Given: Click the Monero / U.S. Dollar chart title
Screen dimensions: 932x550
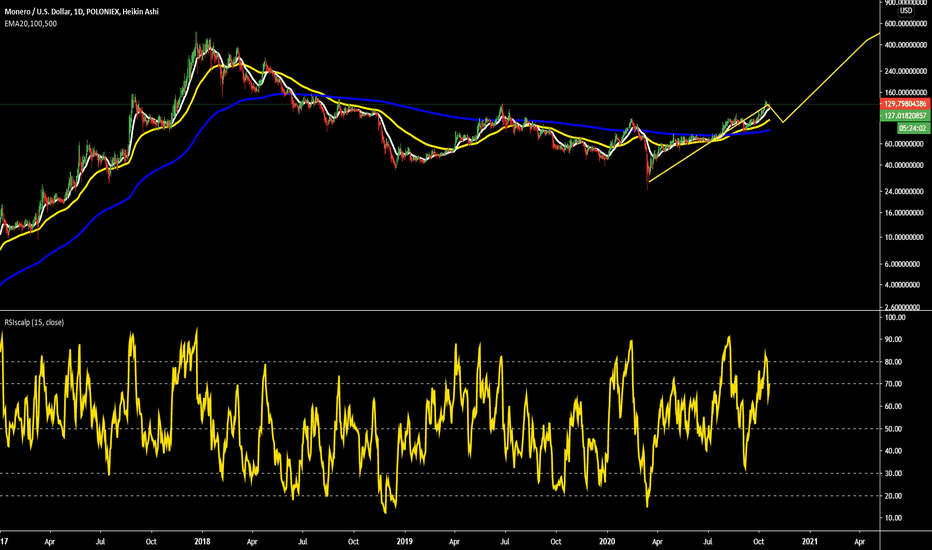Looking at the screenshot, I should 81,11.
